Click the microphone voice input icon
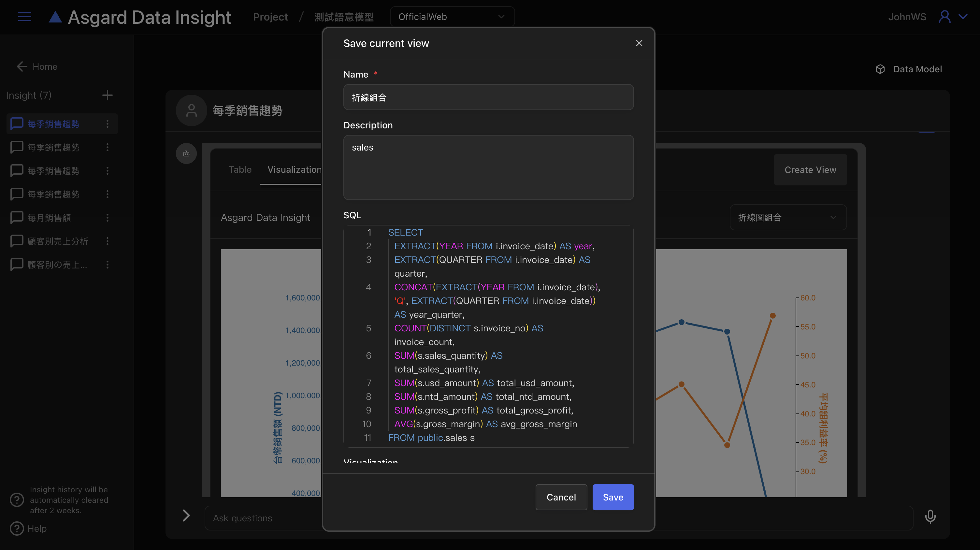Image resolution: width=980 pixels, height=550 pixels. (930, 517)
